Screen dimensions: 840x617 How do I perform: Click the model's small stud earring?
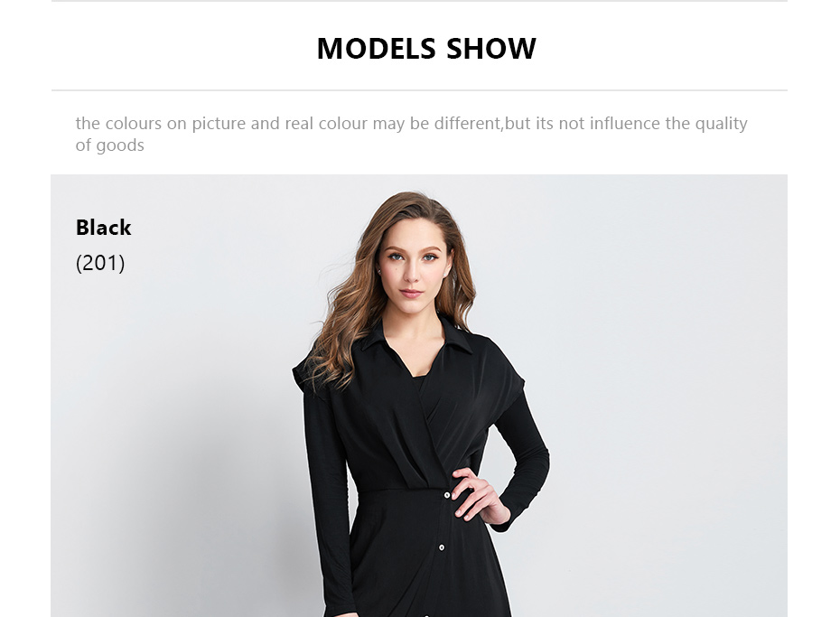380,272
